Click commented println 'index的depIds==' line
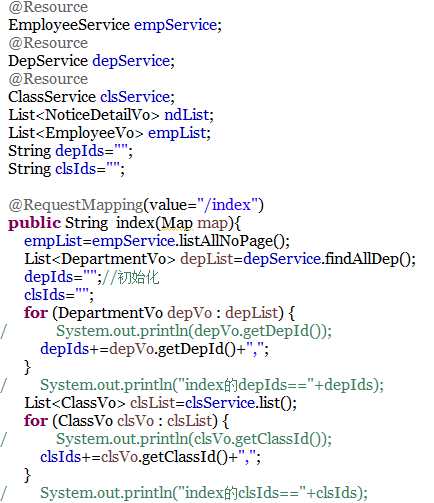434x503 pixels. coord(212,385)
